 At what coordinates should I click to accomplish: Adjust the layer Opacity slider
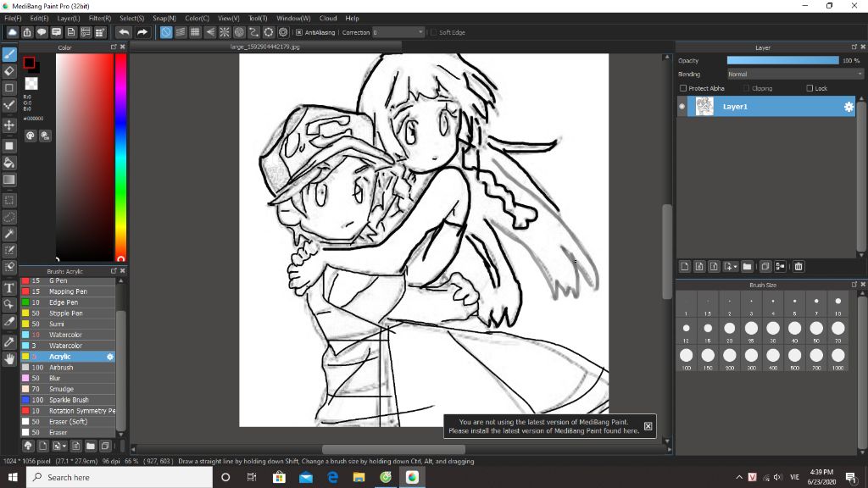(x=782, y=60)
